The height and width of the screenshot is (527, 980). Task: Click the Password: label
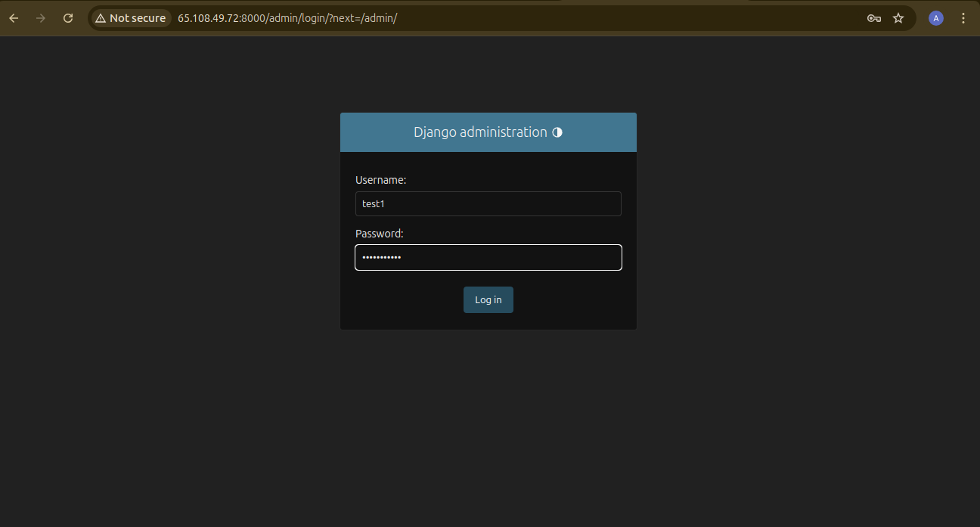(x=380, y=234)
